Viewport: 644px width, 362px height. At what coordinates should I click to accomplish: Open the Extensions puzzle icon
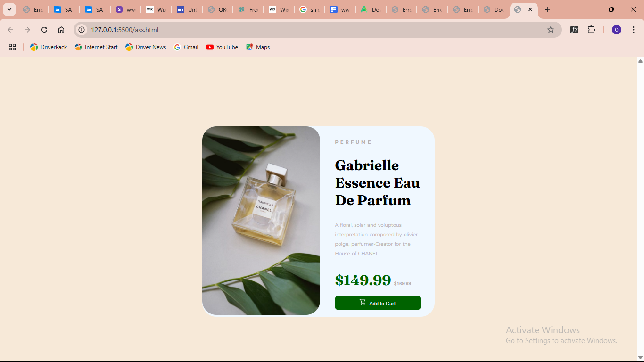(x=591, y=30)
